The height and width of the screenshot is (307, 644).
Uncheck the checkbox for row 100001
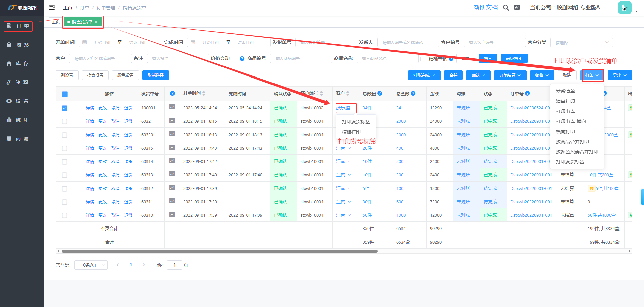click(x=64, y=108)
